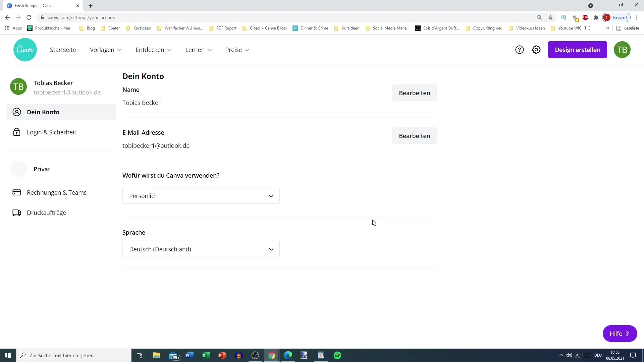The image size is (644, 362).
Task: Open Windows Start menu
Action: coord(8,355)
